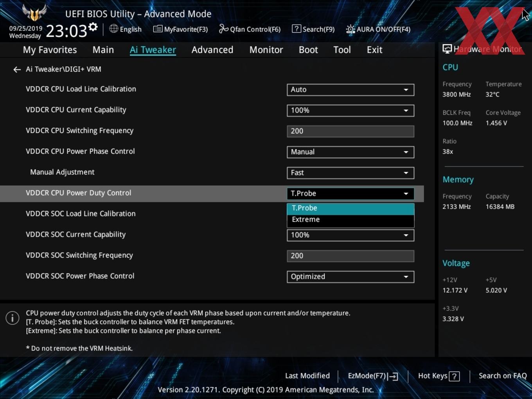
Task: Select English language option
Action: click(x=126, y=29)
